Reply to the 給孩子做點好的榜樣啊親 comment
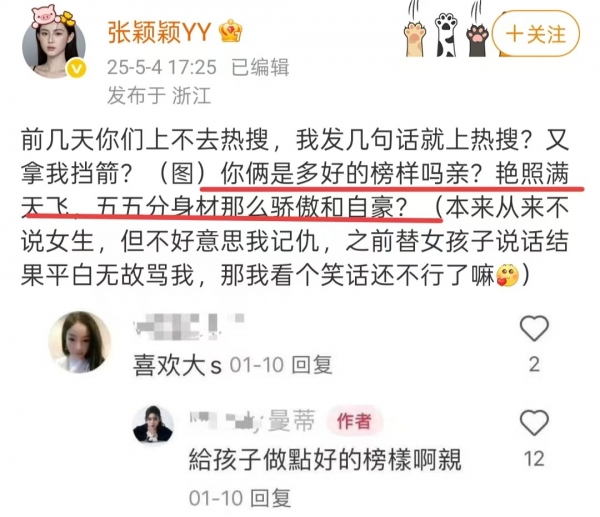This screenshot has height=517, width=600. click(270, 498)
